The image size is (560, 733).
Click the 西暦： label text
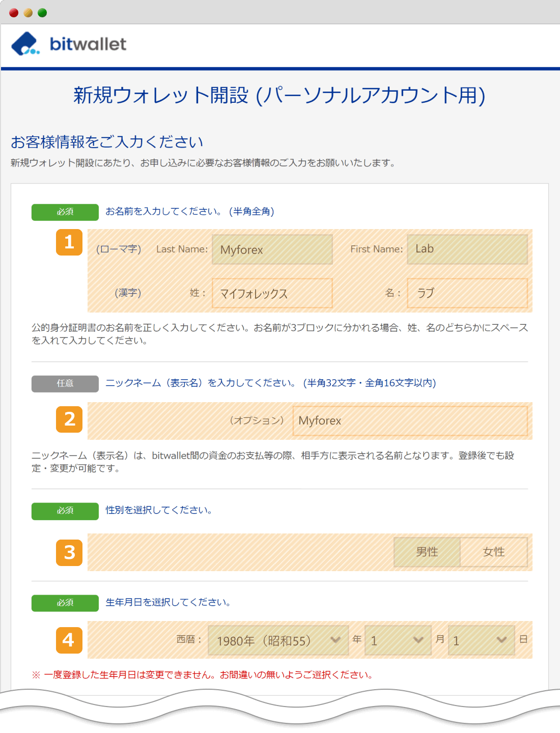[x=189, y=640]
